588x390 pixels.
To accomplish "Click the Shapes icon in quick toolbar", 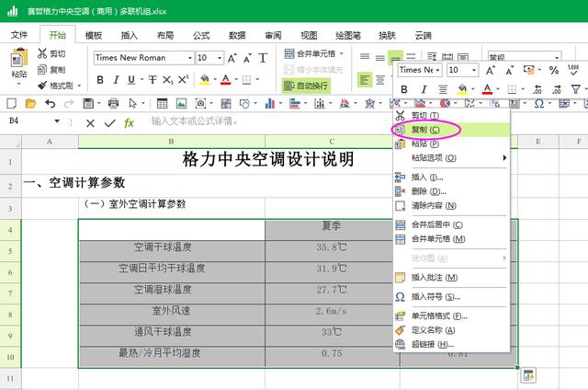I will coord(244,103).
